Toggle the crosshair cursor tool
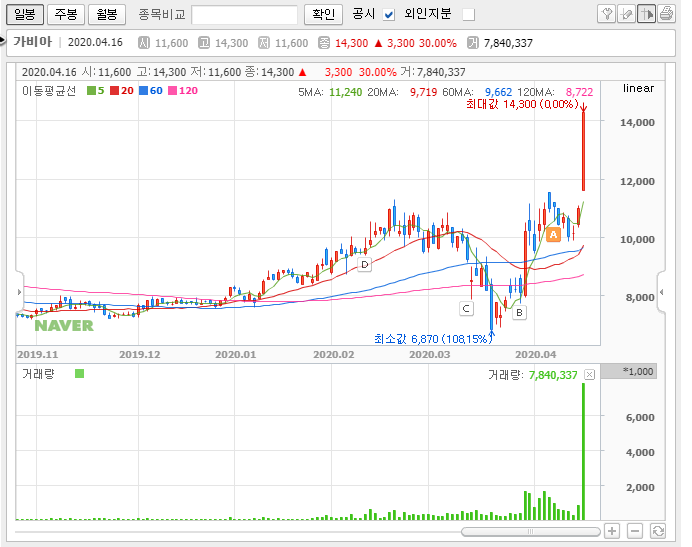This screenshot has height=547, width=692. pyautogui.click(x=647, y=14)
